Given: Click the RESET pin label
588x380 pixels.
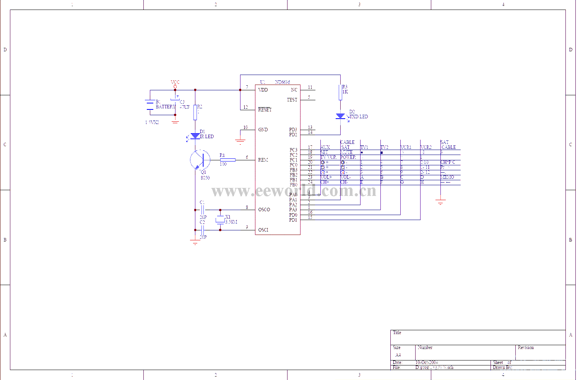Looking at the screenshot, I should [x=265, y=110].
